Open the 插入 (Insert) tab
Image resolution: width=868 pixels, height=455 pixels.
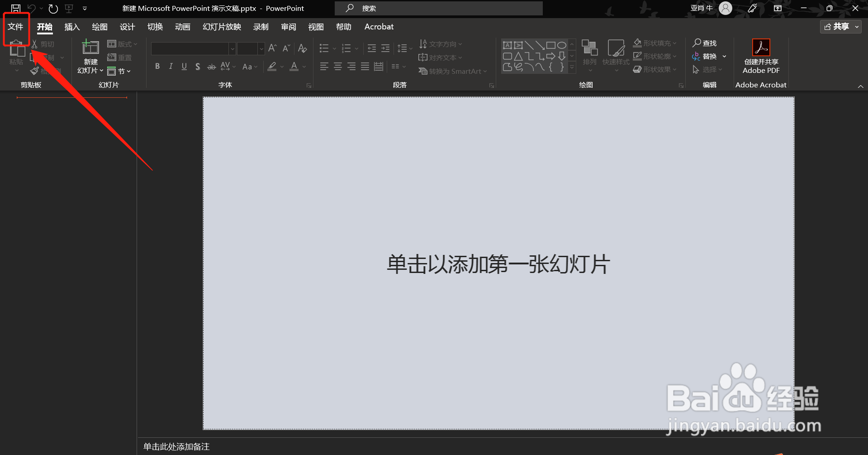[72, 27]
